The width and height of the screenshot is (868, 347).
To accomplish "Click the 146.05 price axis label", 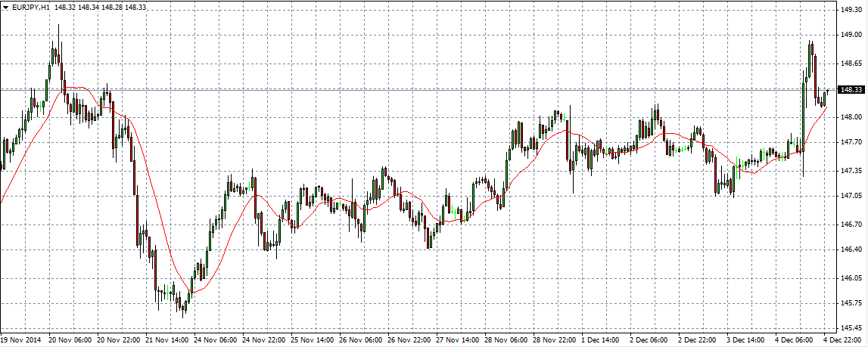I will click(851, 278).
